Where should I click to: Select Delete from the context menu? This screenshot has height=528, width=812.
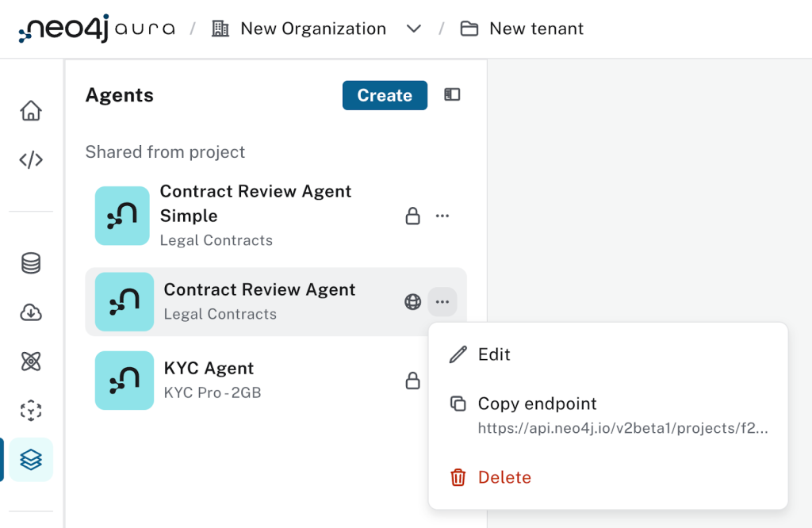tap(504, 477)
